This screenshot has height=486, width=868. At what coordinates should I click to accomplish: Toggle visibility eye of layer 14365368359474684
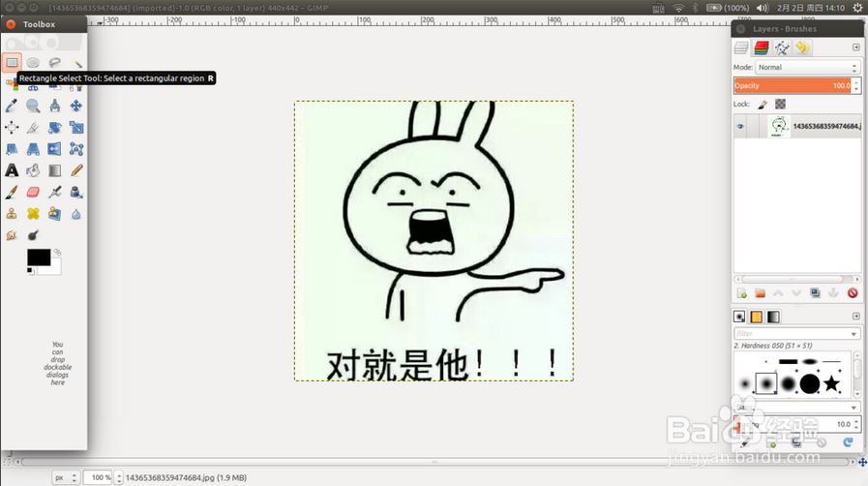point(740,126)
